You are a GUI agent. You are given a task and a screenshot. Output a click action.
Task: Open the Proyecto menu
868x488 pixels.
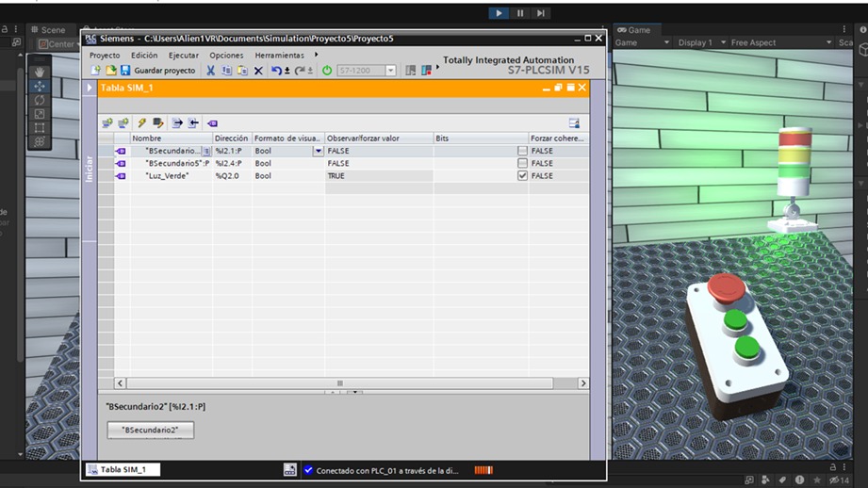tap(105, 56)
